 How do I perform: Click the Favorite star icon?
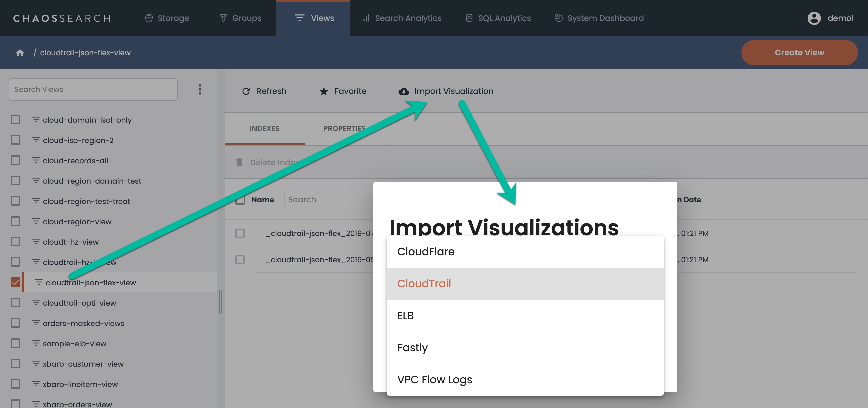[323, 91]
